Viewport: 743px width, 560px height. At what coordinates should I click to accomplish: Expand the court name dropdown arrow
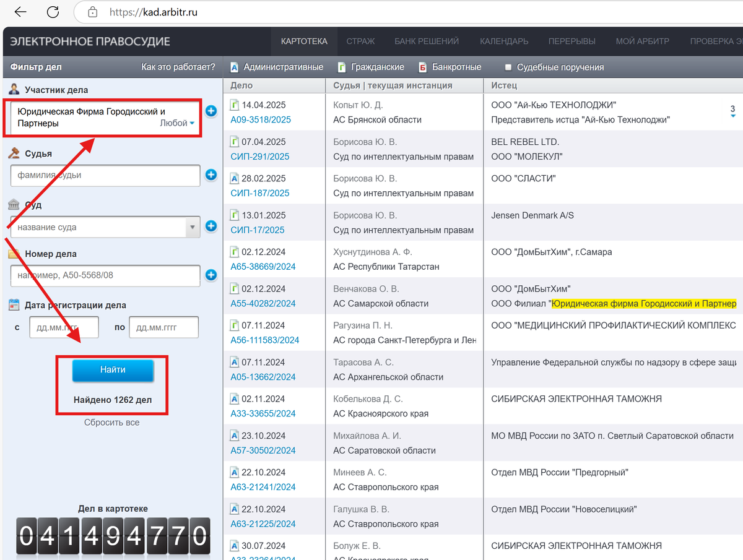click(x=193, y=227)
